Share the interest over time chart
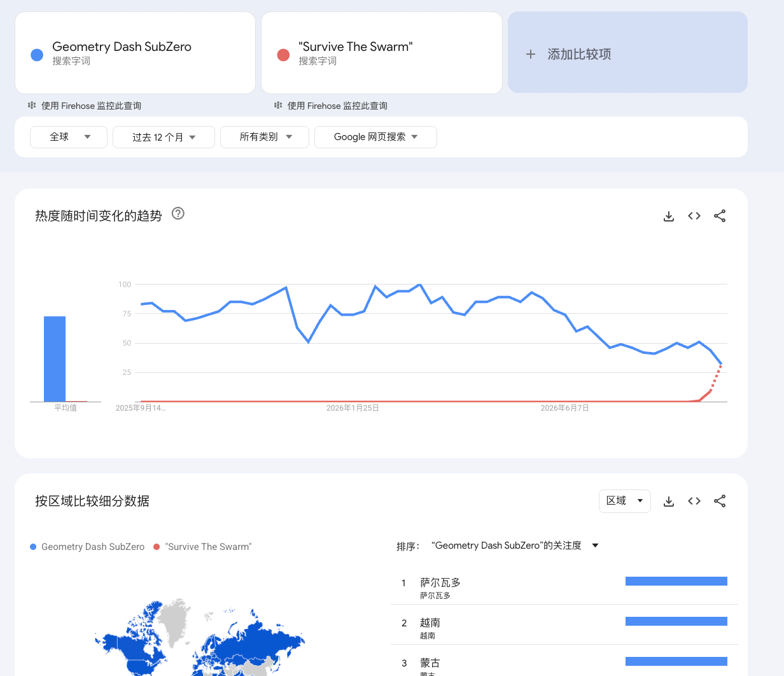 (720, 216)
